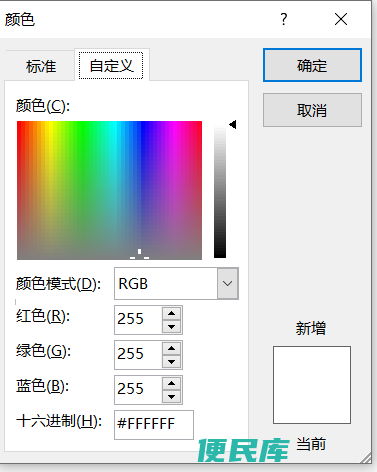Switch to the 标准 tab
Image resolution: width=377 pixels, height=472 pixels.
(x=41, y=66)
